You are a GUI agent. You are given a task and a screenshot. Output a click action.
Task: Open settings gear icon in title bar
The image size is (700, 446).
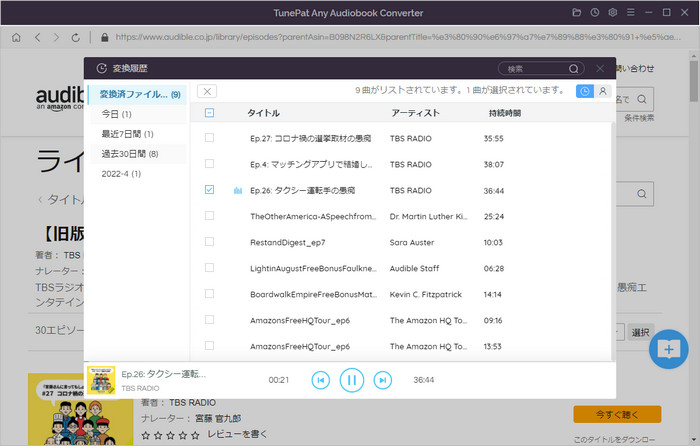click(x=612, y=13)
